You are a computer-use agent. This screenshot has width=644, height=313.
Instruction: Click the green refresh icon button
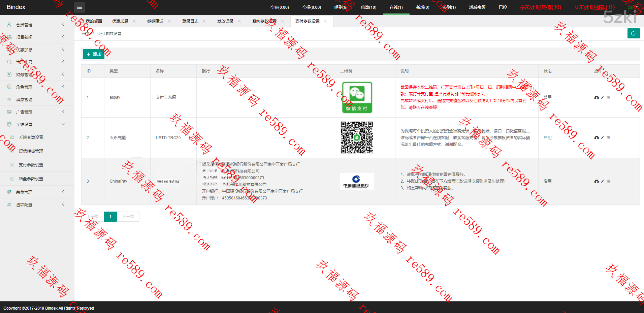[633, 33]
